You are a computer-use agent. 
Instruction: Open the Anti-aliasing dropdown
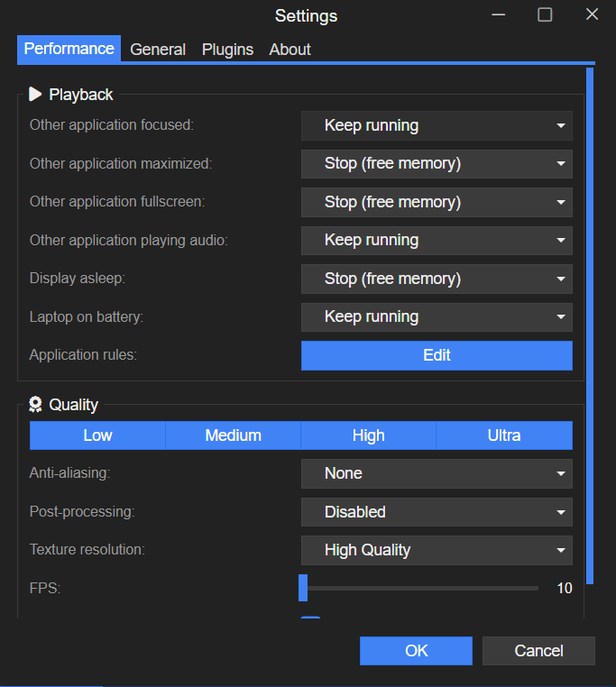(437, 473)
